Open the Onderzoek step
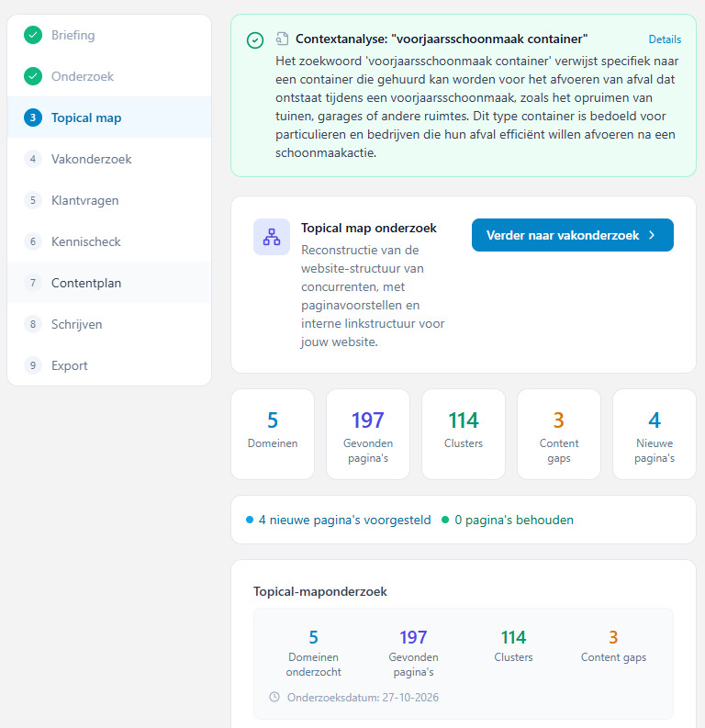Viewport: 705px width, 728px height. [109, 76]
